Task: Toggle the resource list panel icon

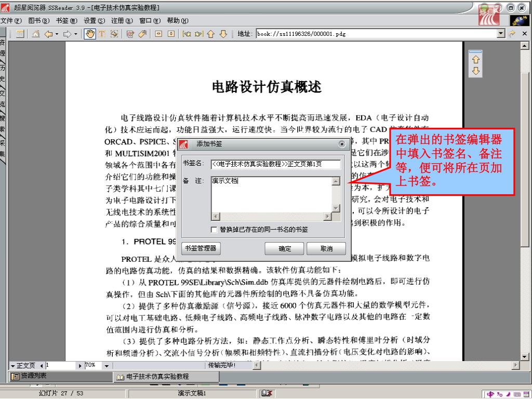Action: (20, 34)
